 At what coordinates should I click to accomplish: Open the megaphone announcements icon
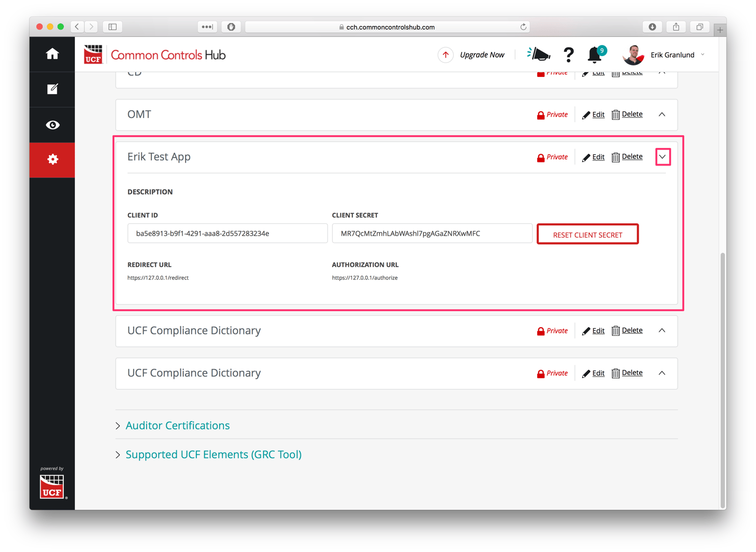coord(538,54)
